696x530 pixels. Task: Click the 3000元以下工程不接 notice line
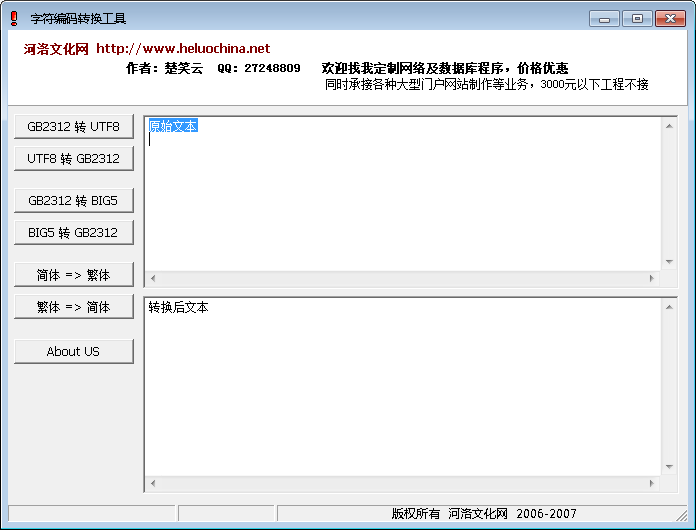(486, 84)
